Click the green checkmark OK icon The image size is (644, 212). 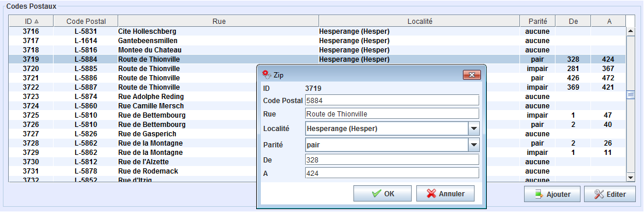376,194
